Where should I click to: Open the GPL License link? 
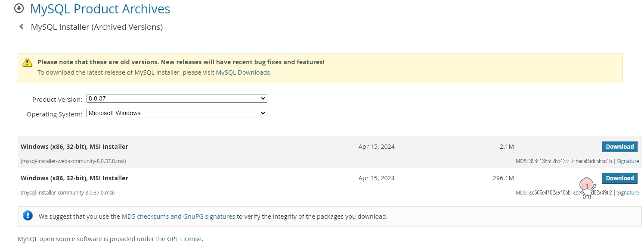coord(184,239)
